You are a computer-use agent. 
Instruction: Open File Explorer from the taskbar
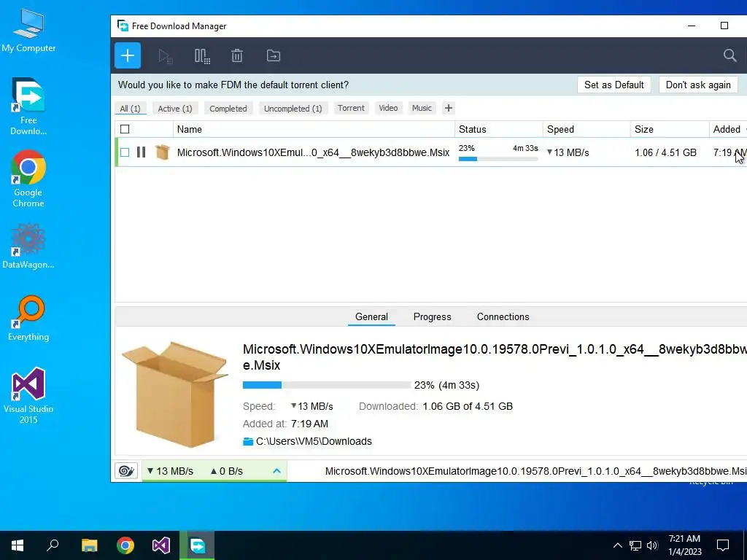(89, 545)
